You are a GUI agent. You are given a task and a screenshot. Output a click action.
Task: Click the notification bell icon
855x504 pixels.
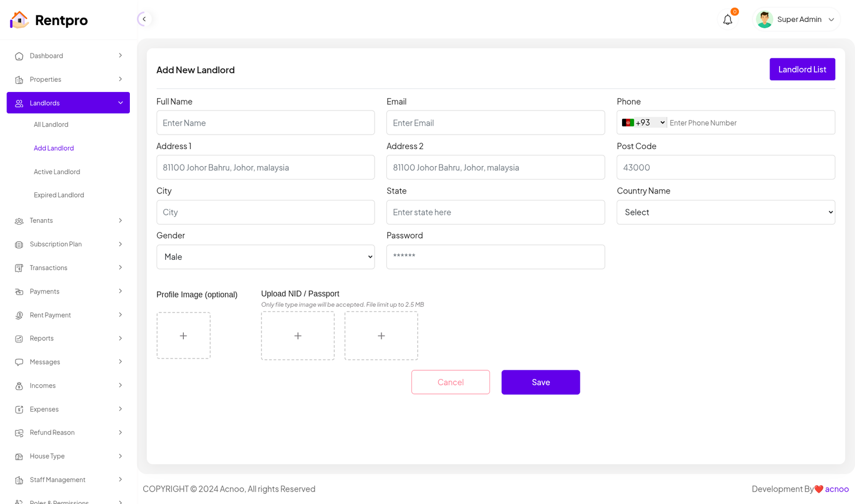(727, 20)
